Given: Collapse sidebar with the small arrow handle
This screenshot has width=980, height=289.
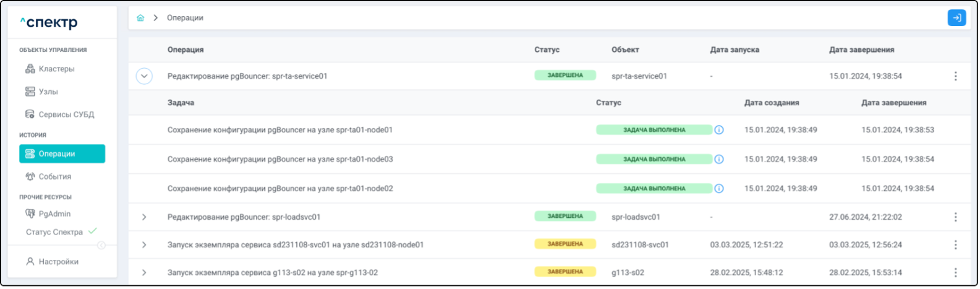Looking at the screenshot, I should (x=101, y=245).
